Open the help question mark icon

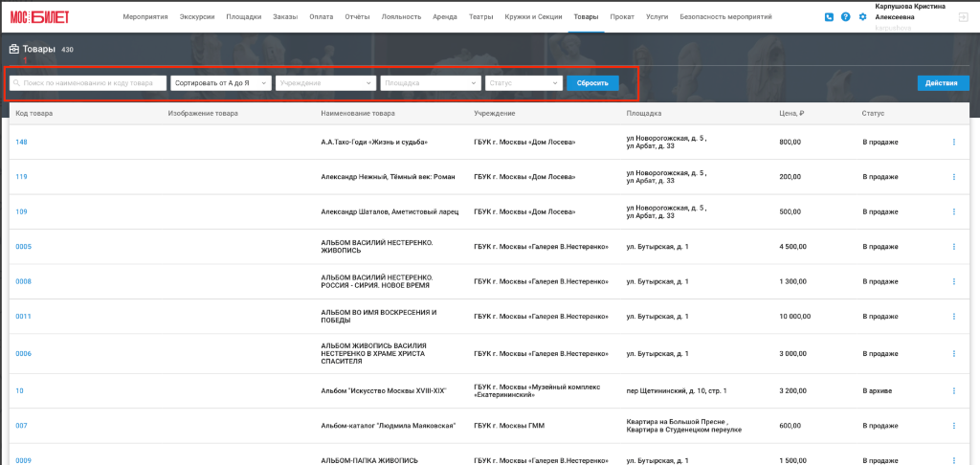(846, 17)
